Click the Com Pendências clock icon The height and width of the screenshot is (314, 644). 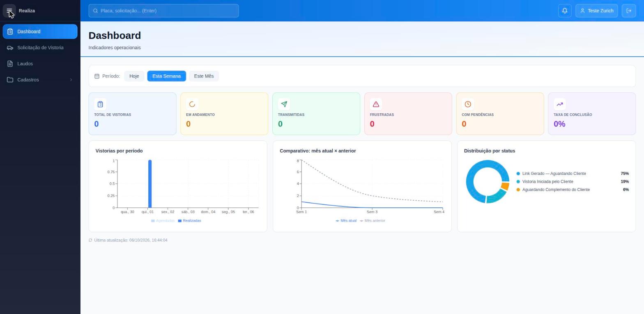(x=468, y=104)
